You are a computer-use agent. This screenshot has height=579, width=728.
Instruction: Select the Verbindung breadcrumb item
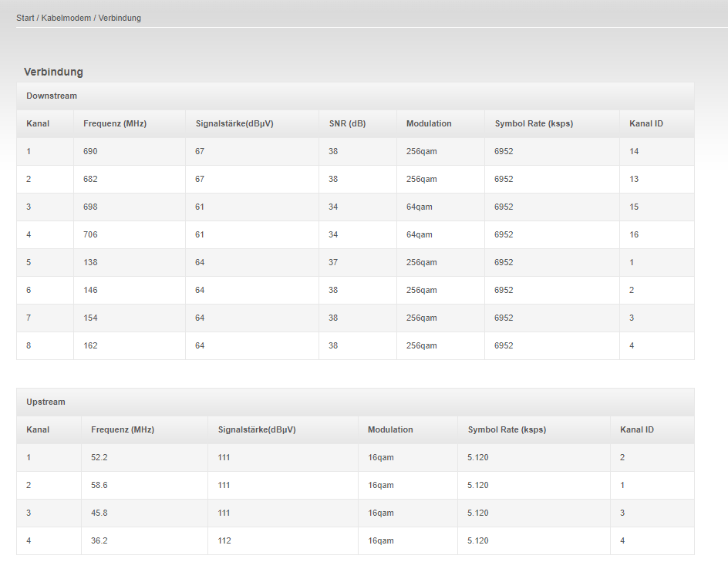point(120,18)
